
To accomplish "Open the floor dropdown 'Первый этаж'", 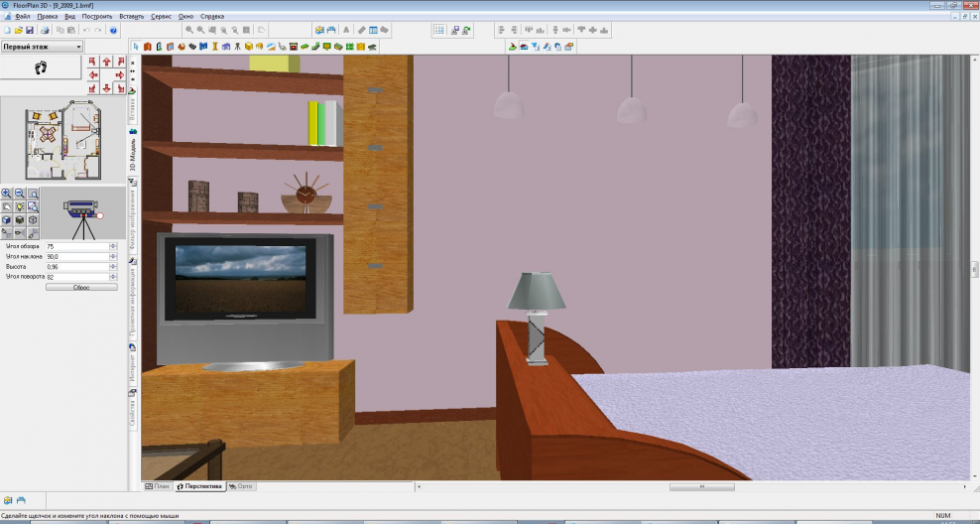I will click(x=42, y=47).
